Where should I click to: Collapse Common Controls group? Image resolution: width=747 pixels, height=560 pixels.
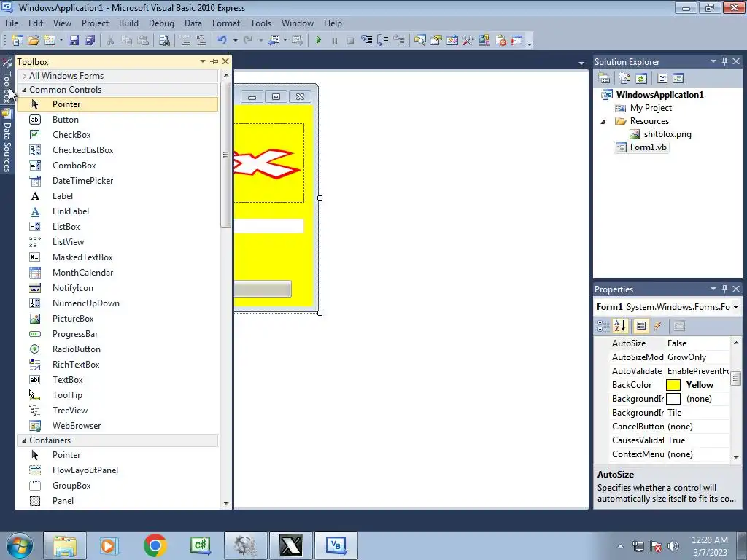[24, 90]
